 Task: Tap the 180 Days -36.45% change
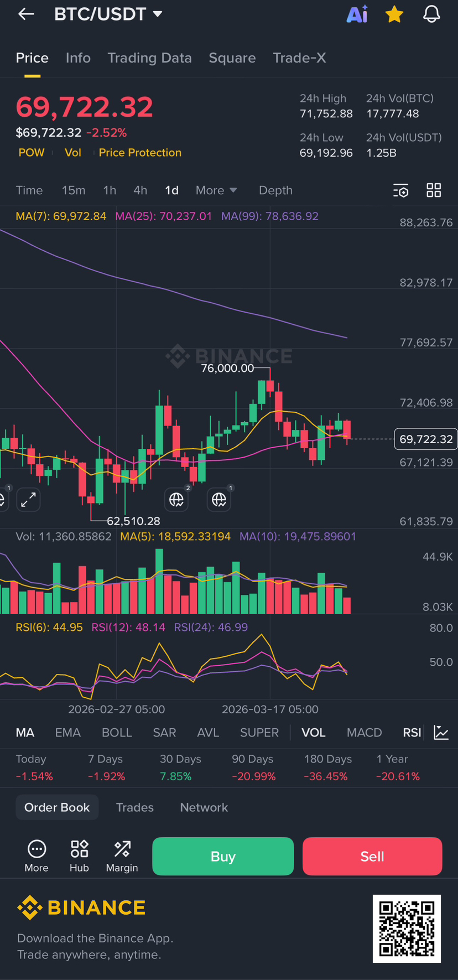pos(326,776)
